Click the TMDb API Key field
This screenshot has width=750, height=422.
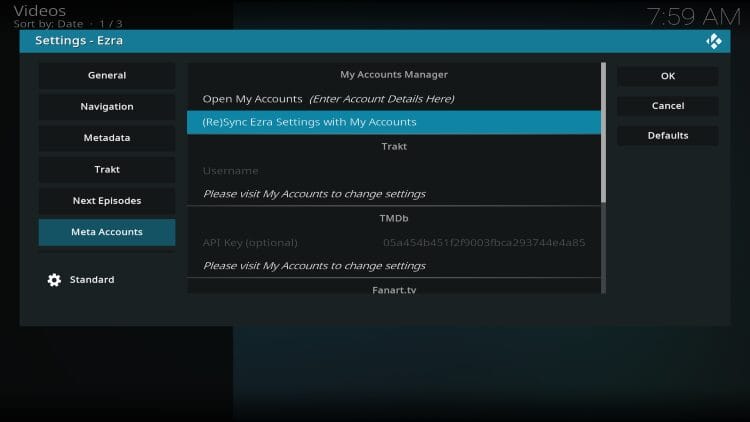pyautogui.click(x=394, y=243)
